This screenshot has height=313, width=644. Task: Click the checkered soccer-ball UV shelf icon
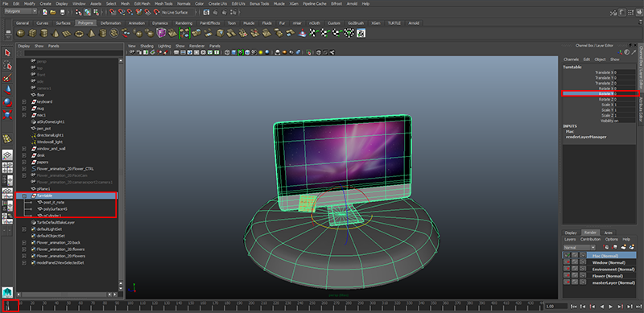349,33
